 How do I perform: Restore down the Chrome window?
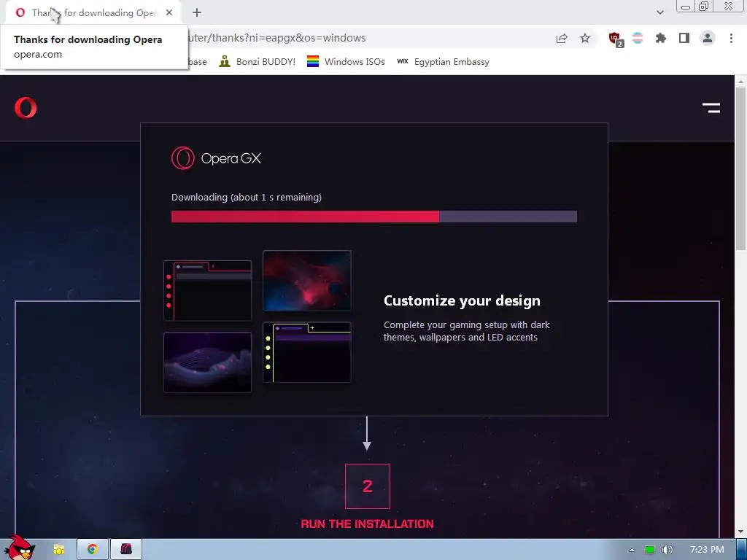point(703,6)
